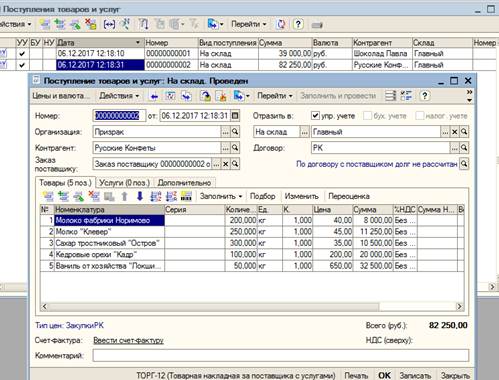The height and width of the screenshot is (380, 499).
Task: Open the Перейти dropdown in document toolbar
Action: (275, 96)
